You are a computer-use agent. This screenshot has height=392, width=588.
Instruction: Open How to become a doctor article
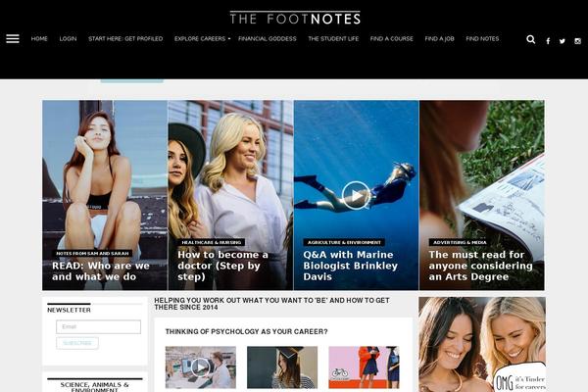(x=223, y=266)
